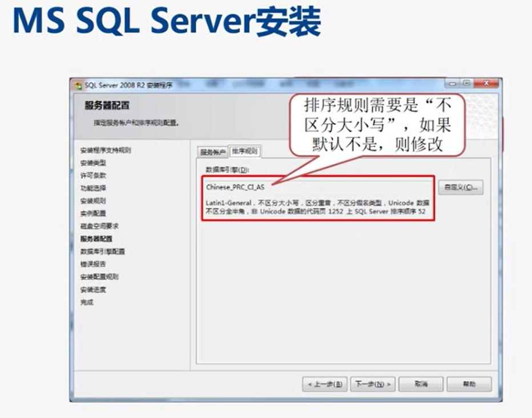Select 安装程序支持规则 step in sidebar
Viewport: 532px width, 418px height.
point(106,151)
